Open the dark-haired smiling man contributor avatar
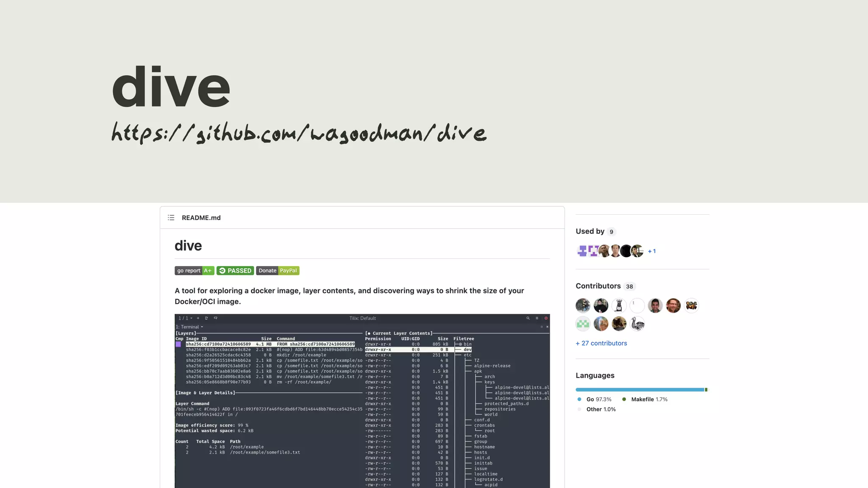 655,305
